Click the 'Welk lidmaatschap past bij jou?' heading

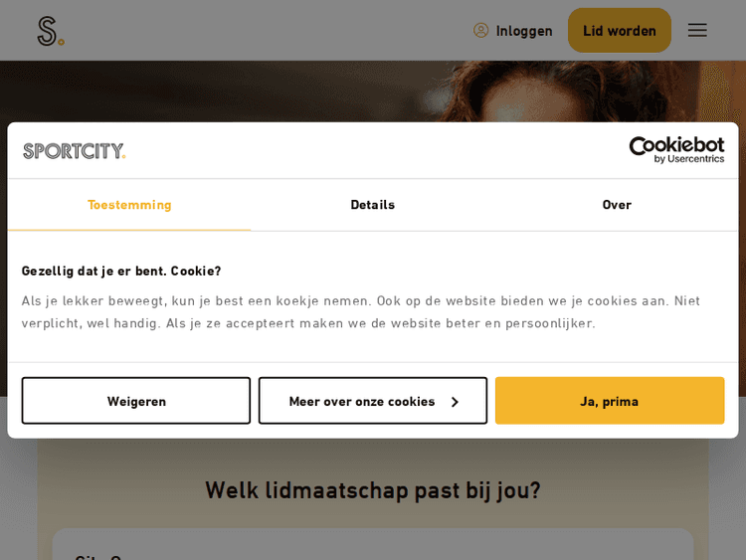coord(373,490)
